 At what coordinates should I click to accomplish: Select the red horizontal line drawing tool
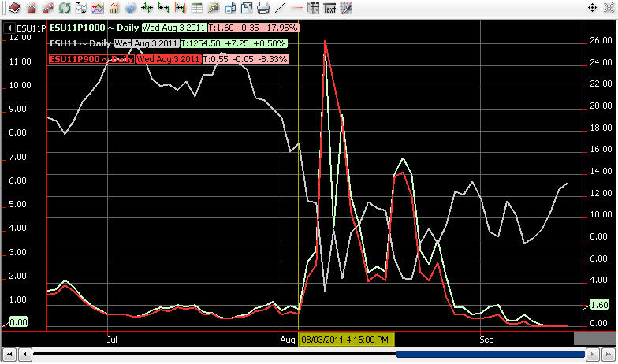(x=298, y=8)
